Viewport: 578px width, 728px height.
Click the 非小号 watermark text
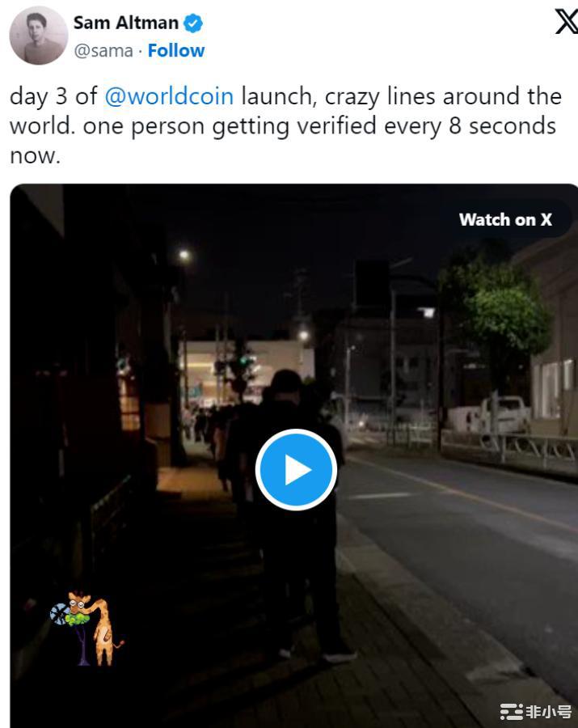click(549, 711)
